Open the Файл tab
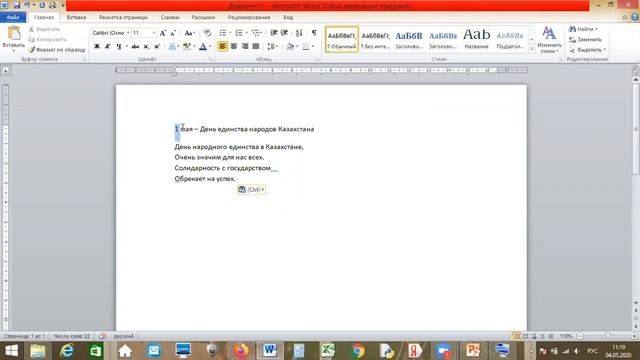The image size is (640, 360). 13,17
